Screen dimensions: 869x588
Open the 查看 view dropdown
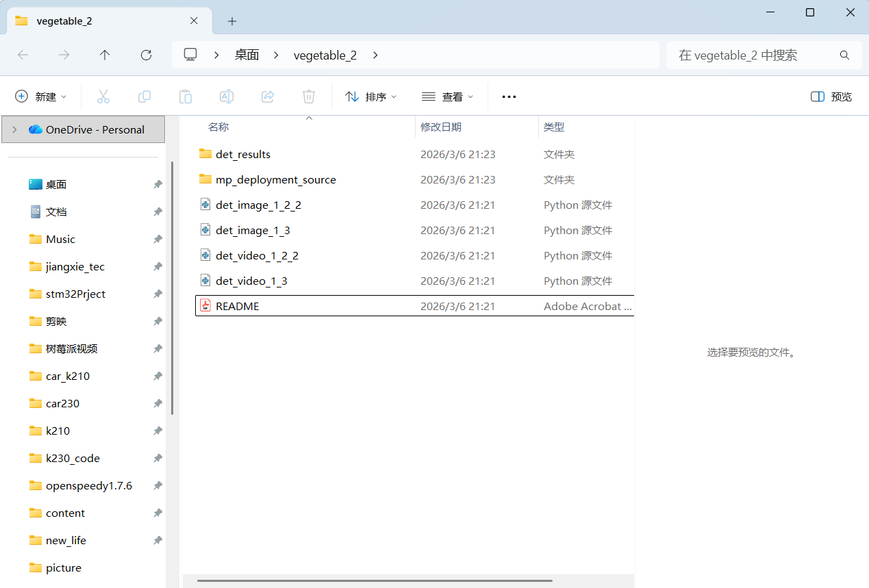click(x=447, y=97)
